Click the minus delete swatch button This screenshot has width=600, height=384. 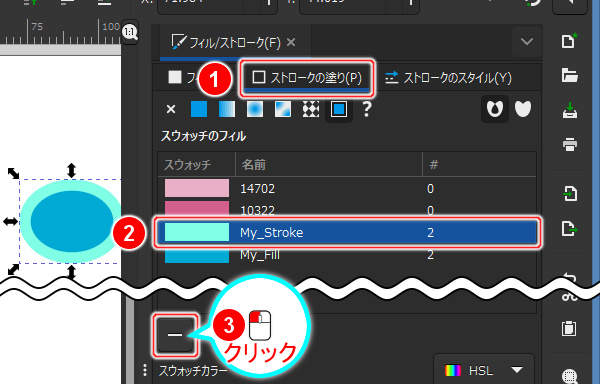click(x=175, y=335)
